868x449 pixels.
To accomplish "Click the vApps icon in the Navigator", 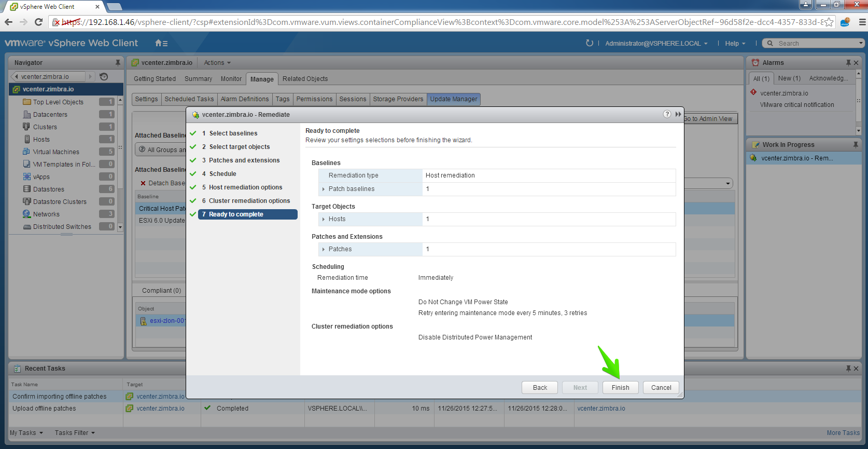I will click(x=27, y=176).
